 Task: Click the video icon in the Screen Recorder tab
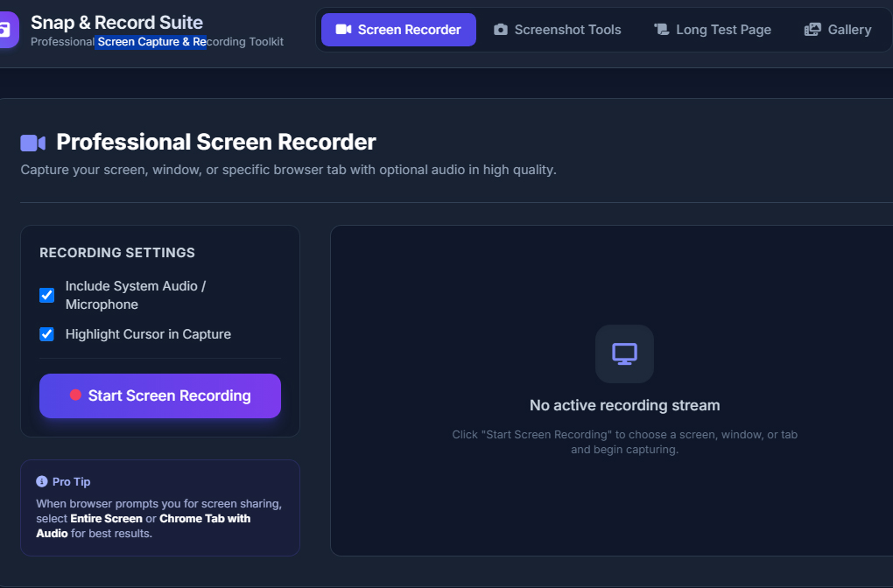pos(343,30)
